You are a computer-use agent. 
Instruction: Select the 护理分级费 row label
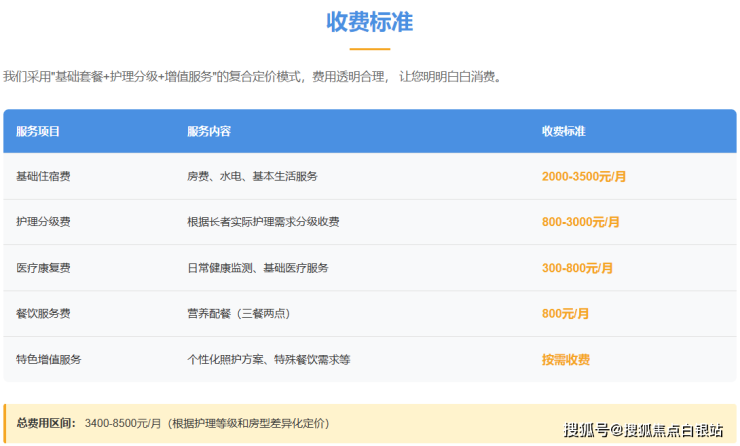coord(43,222)
